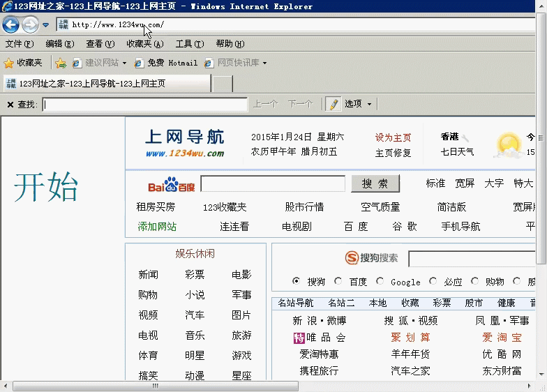Click the vertical scrollbar down arrow
The image size is (547, 392).
[x=541, y=375]
